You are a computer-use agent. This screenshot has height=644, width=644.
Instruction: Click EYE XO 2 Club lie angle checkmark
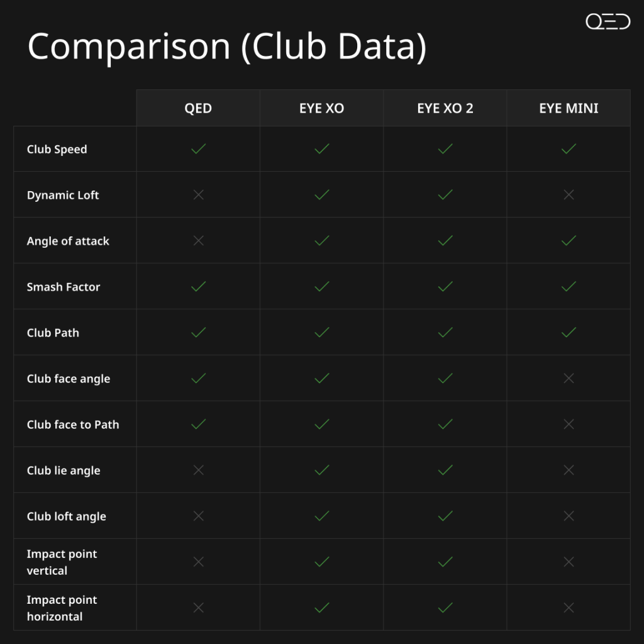(445, 470)
